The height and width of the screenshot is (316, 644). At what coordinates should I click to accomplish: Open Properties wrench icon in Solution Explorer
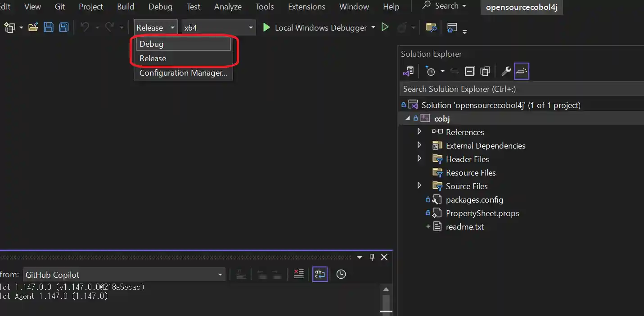click(506, 71)
